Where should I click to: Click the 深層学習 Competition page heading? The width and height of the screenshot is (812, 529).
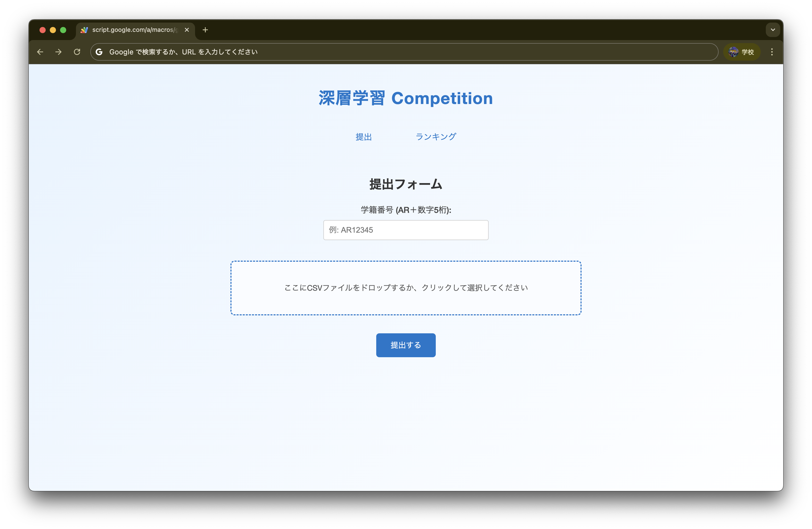coord(405,98)
